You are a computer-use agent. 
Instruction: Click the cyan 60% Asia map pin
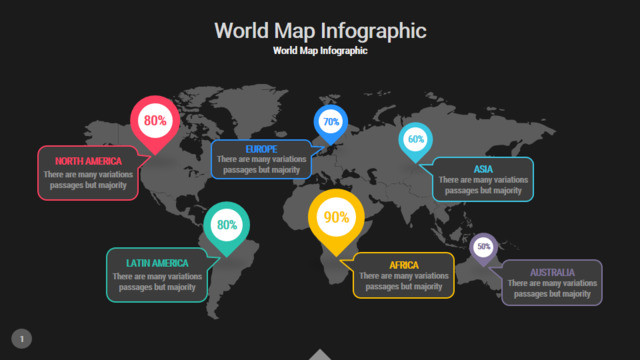pyautogui.click(x=416, y=140)
